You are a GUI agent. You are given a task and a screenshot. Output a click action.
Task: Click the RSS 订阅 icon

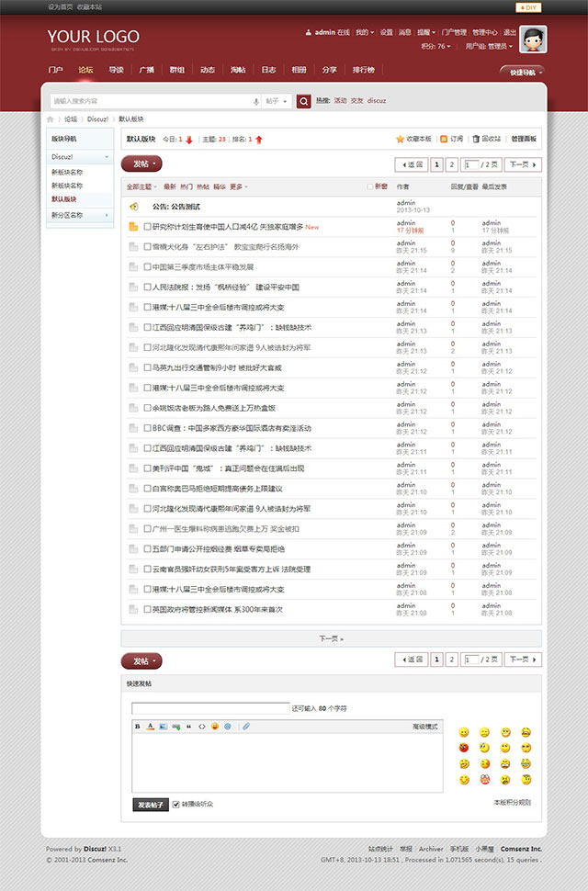444,140
